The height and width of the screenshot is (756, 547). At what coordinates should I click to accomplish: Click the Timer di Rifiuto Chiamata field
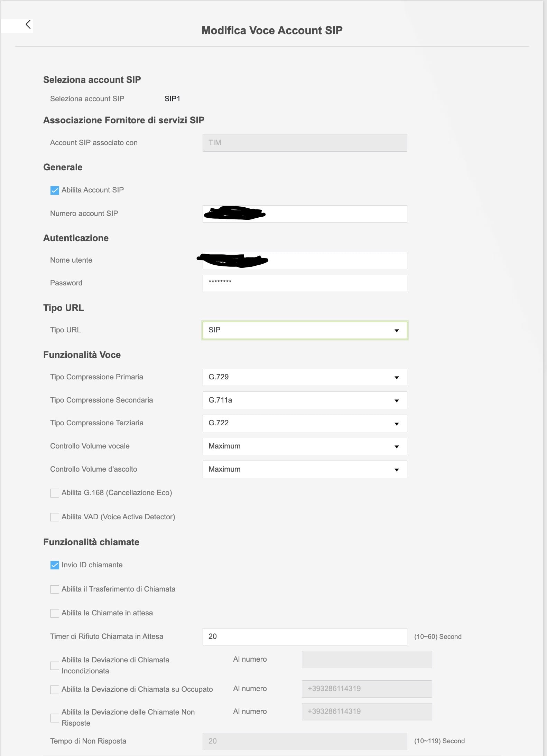coord(304,636)
